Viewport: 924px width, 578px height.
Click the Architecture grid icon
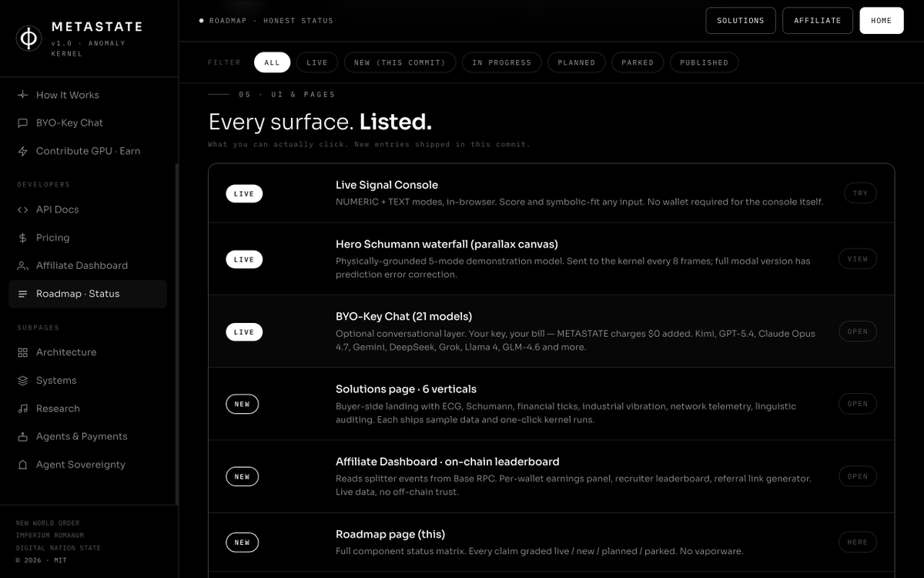[x=22, y=352]
